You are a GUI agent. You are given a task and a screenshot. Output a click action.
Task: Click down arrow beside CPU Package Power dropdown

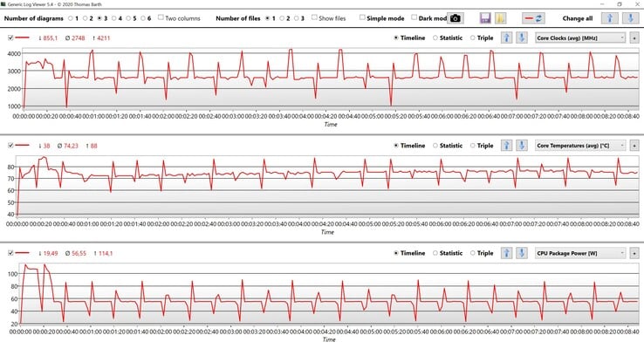tap(522, 253)
